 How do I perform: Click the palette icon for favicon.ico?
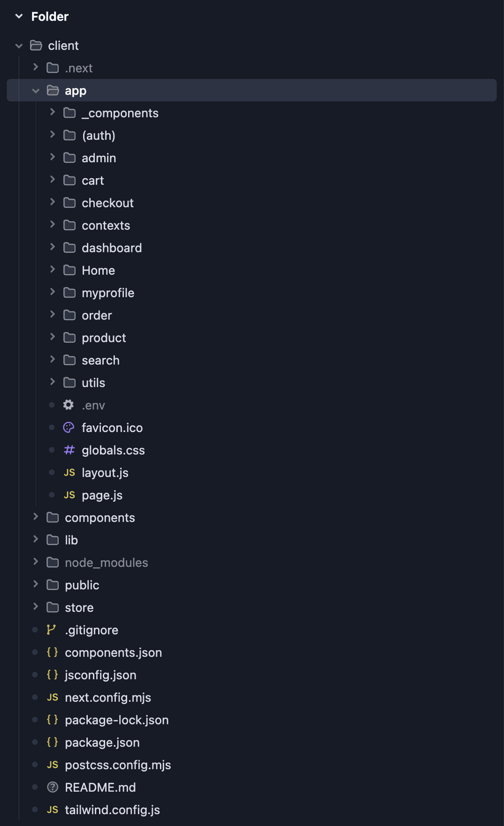68,427
